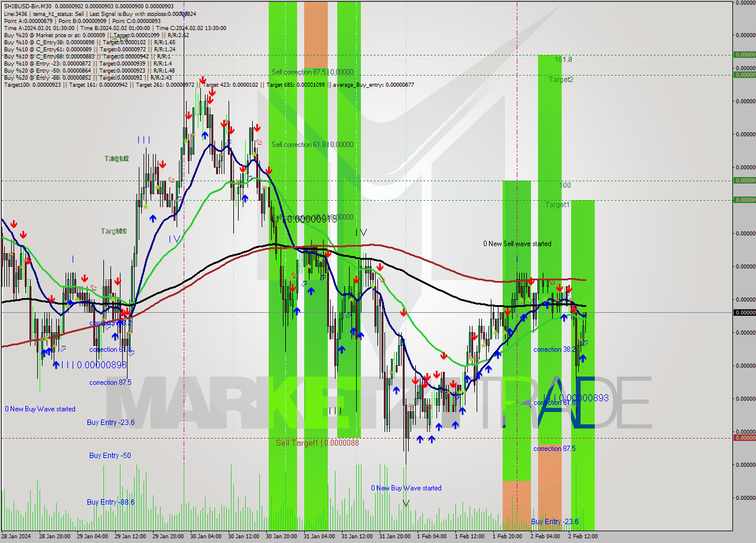Image resolution: width=756 pixels, height=543 pixels.
Task: Click the 'Sell Target1 | 0.0000088' label
Action: pyautogui.click(x=317, y=443)
